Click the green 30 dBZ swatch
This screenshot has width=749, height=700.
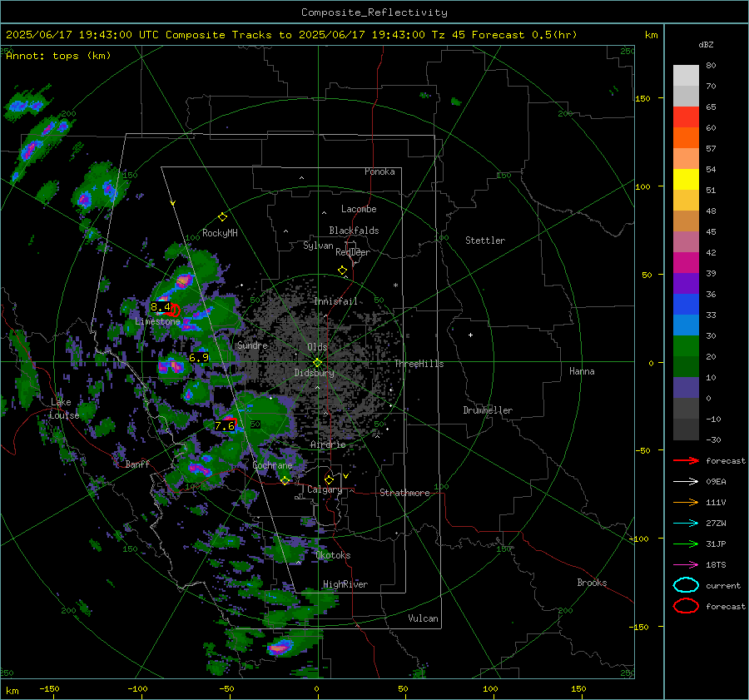tap(686, 345)
